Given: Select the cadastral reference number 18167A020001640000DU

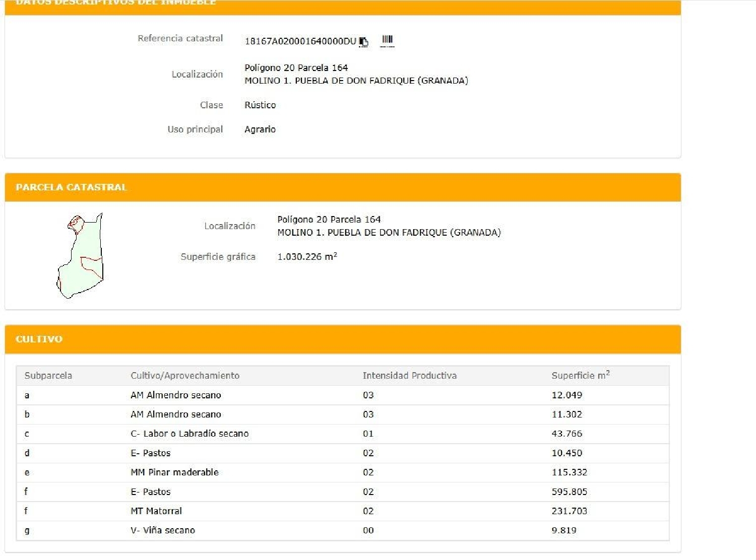Looking at the screenshot, I should tap(300, 41).
